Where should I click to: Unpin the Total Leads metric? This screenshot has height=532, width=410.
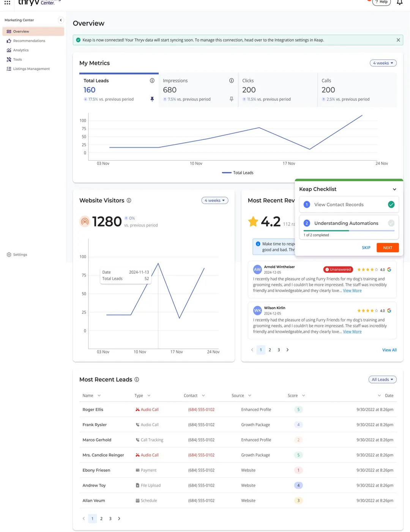click(x=152, y=99)
